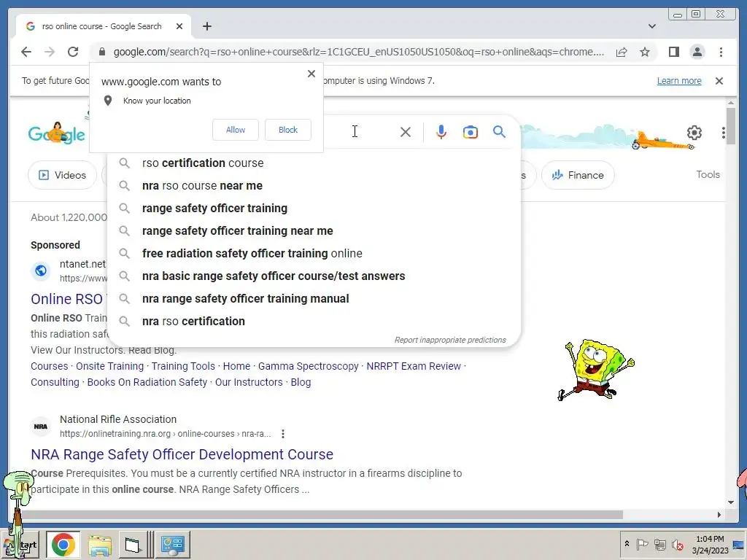Open the Onsite Training sitelink

pos(109,366)
